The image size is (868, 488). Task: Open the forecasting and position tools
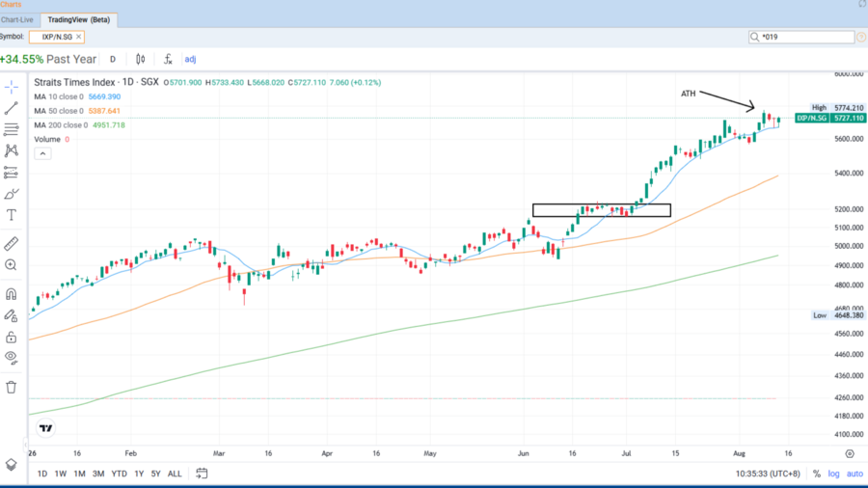[x=11, y=172]
